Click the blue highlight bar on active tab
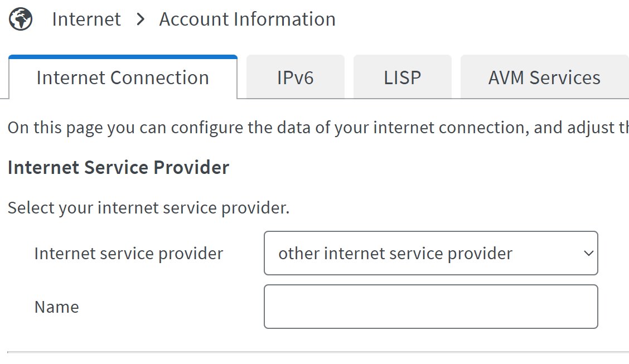Screen dimensions: 629x364 tap(123, 57)
